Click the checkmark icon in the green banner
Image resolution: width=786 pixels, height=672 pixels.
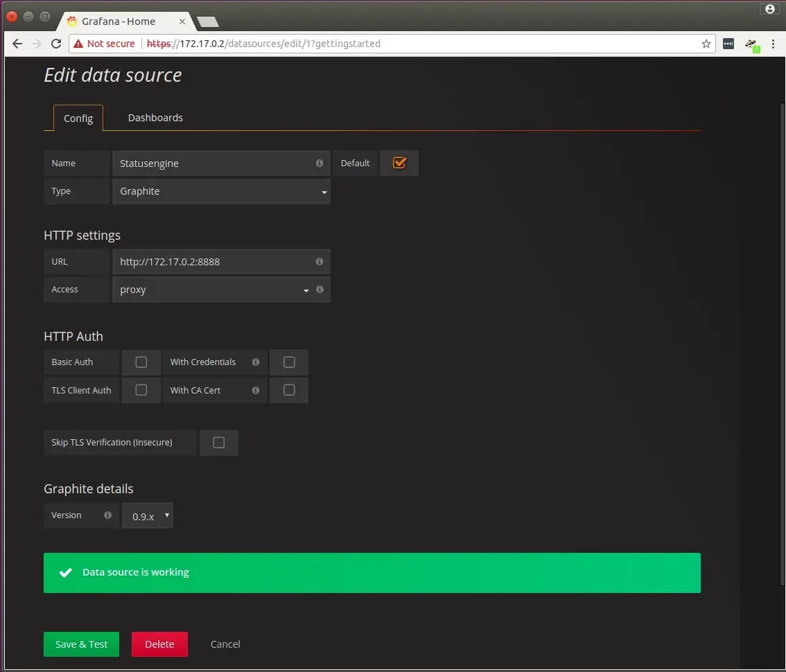click(x=66, y=572)
